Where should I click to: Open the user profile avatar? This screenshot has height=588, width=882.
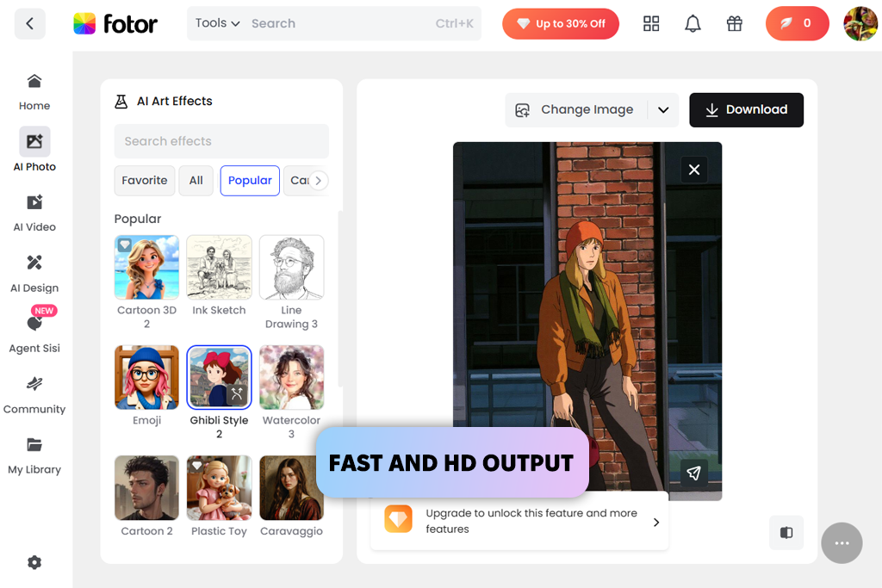pyautogui.click(x=860, y=23)
